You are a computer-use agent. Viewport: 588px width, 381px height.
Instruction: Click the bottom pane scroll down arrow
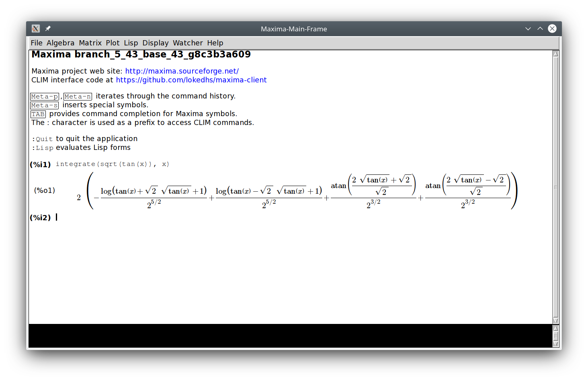coord(556,344)
